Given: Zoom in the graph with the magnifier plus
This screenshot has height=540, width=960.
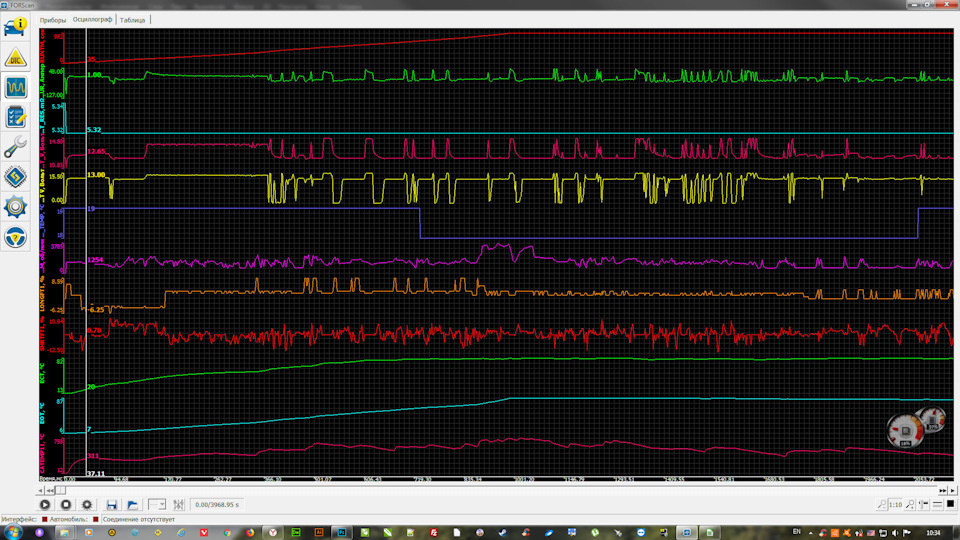Looking at the screenshot, I should pos(910,504).
